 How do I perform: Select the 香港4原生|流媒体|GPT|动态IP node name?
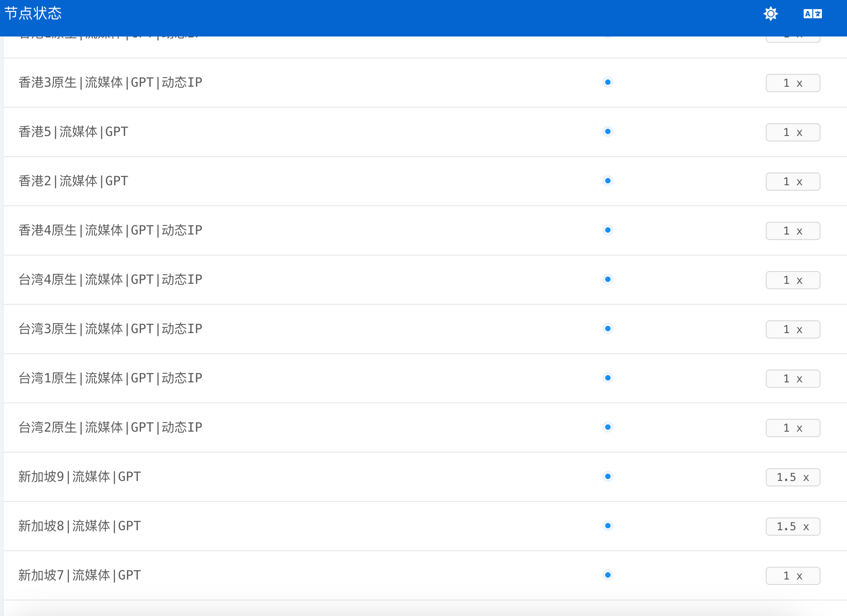point(110,230)
